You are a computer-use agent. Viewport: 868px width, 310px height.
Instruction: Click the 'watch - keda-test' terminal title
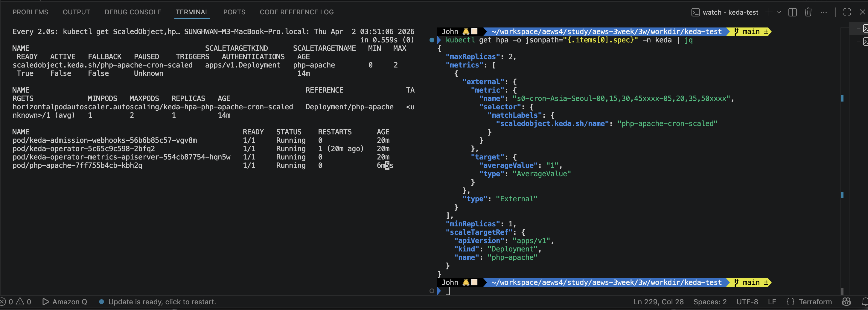pos(730,13)
